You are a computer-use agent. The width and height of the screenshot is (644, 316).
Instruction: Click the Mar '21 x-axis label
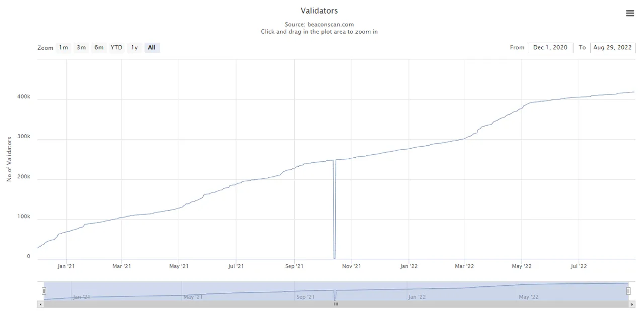pos(121,266)
